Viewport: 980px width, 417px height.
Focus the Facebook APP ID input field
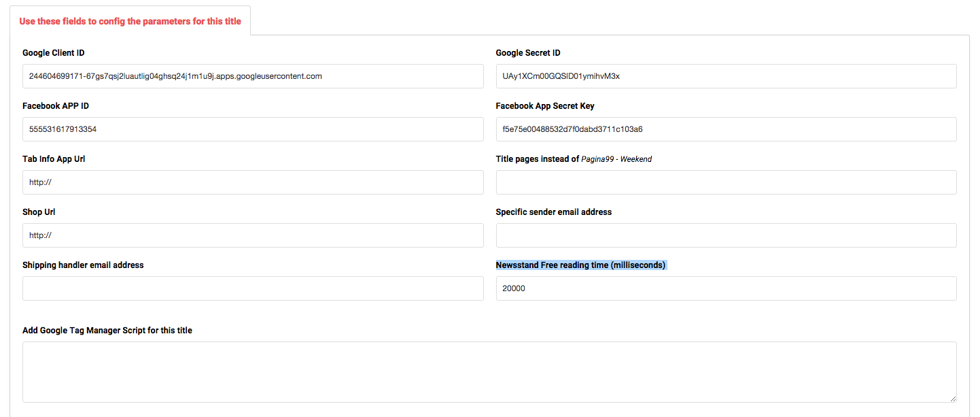click(253, 129)
